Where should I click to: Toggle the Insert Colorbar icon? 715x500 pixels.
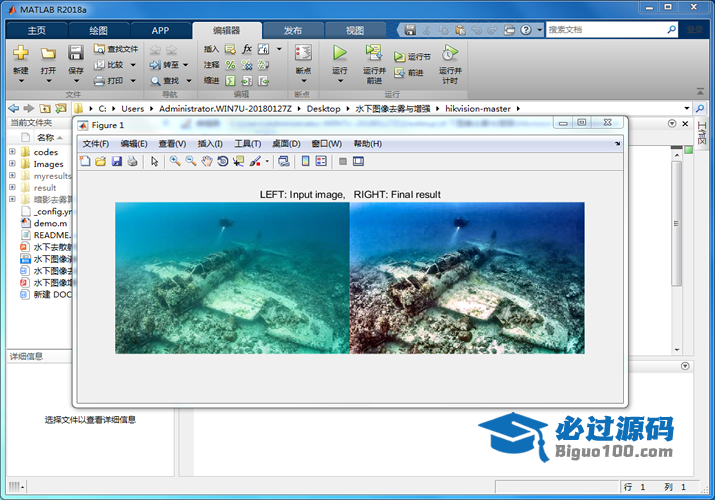pyautogui.click(x=305, y=161)
